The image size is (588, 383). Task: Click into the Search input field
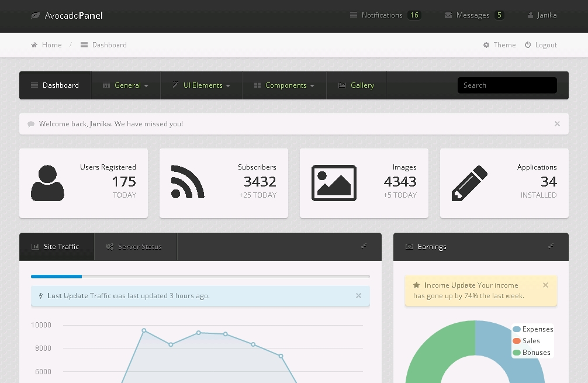click(x=507, y=85)
